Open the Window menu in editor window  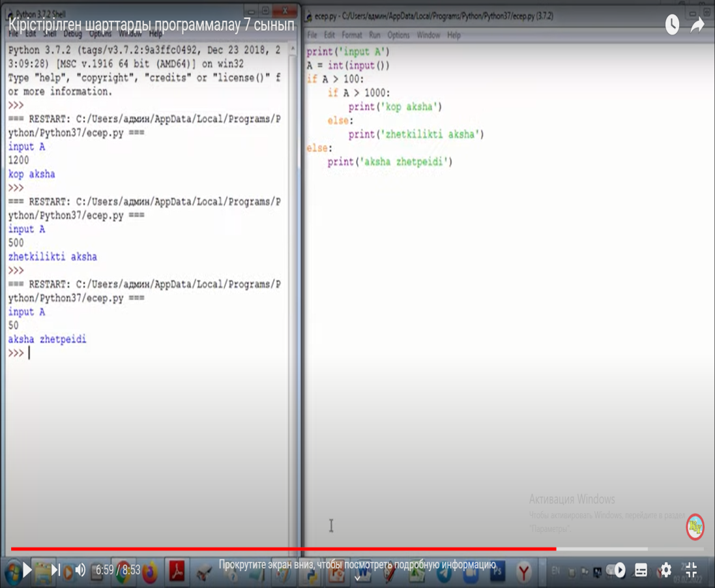(x=428, y=35)
